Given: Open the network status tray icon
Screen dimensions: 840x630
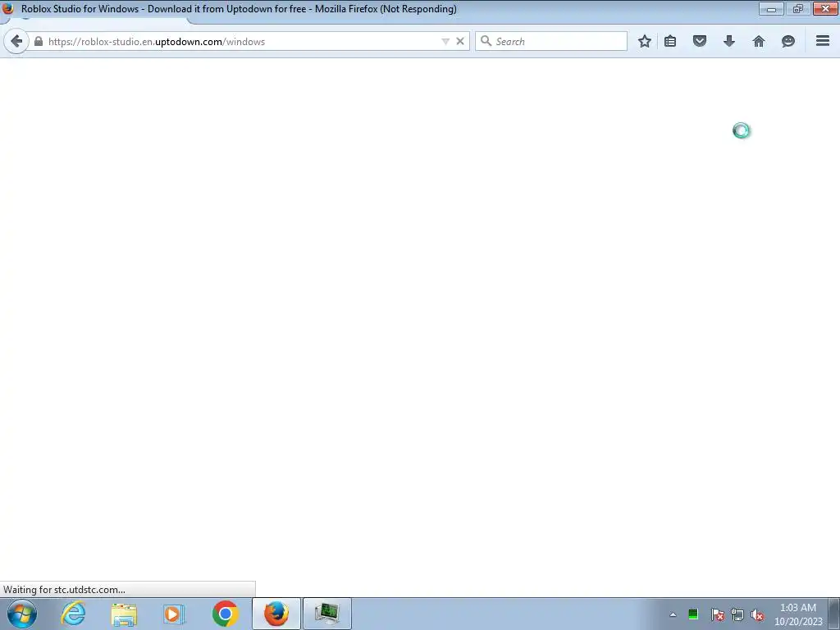Looking at the screenshot, I should (737, 614).
